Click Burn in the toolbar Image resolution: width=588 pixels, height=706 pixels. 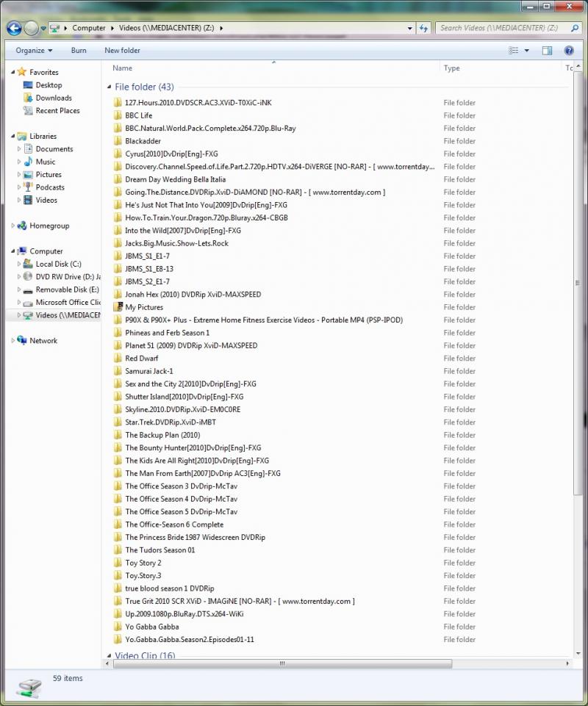[x=79, y=51]
